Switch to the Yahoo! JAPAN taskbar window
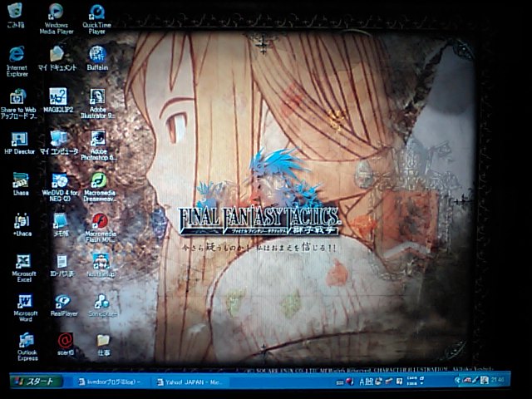Image resolution: width=532 pixels, height=399 pixels. coord(189,382)
